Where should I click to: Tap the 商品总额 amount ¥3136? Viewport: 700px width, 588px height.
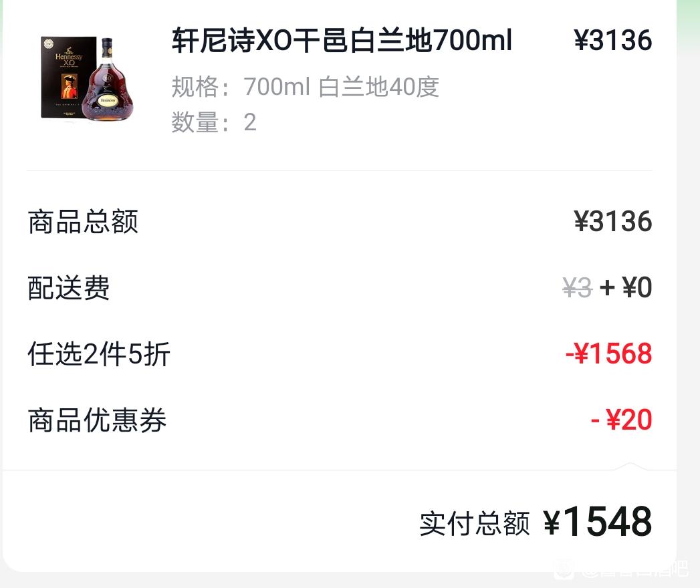coord(613,221)
